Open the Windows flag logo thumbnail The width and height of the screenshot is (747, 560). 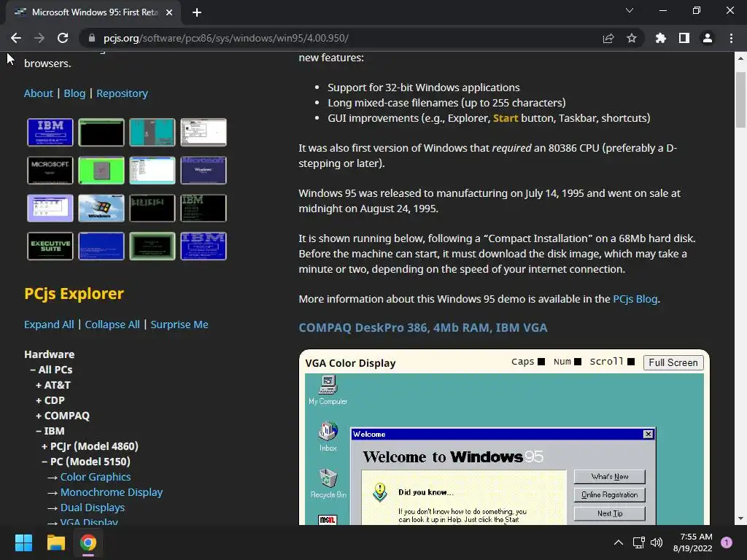coord(101,208)
